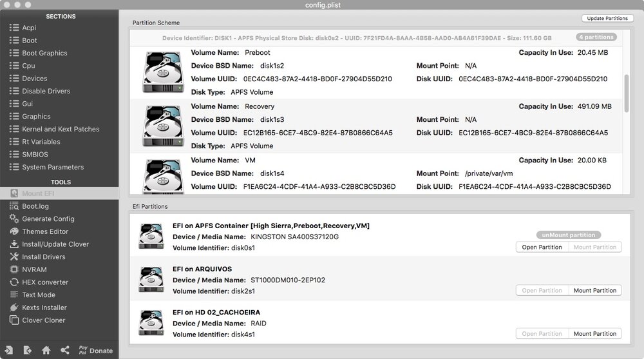Screen dimensions: 644x359
Task: Open the Clover Cloner tool
Action: pyautogui.click(x=43, y=320)
